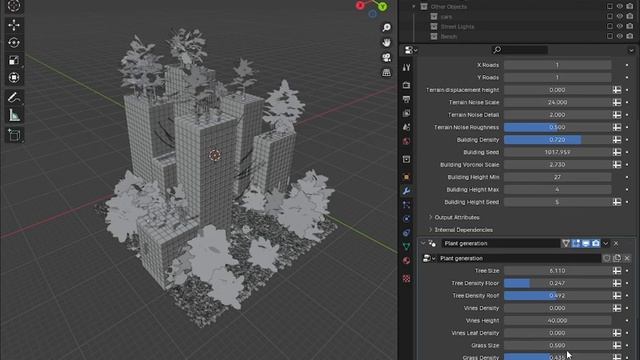The height and width of the screenshot is (360, 640).
Task: Click the green Y axis gizmo ball
Action: click(382, 7)
